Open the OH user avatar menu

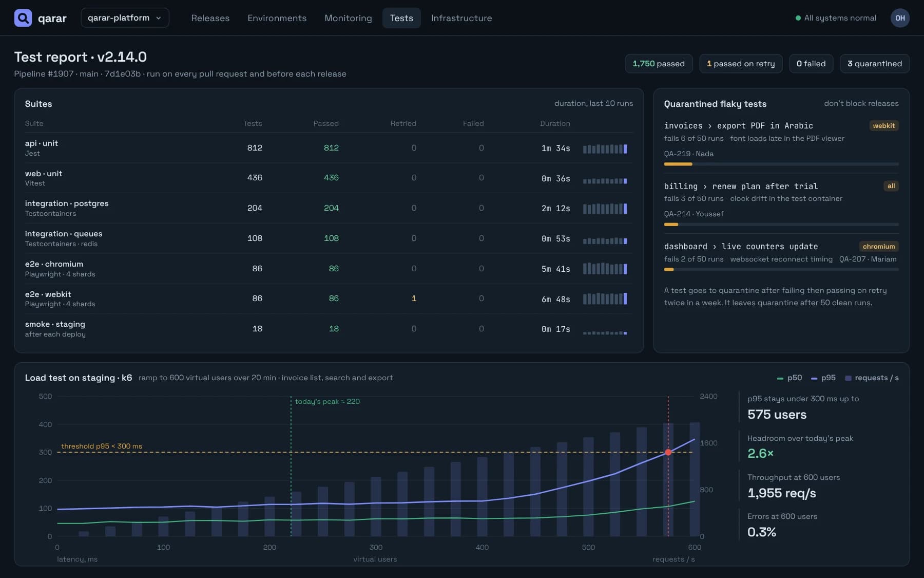[x=900, y=18]
